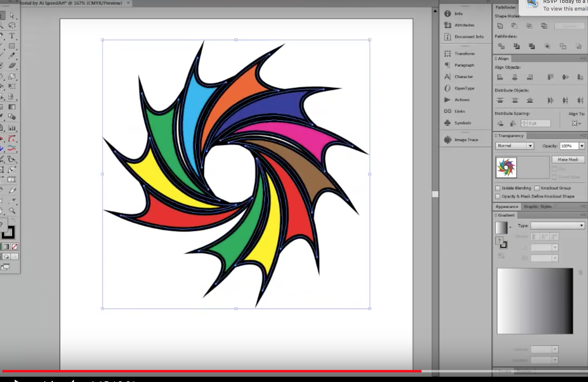Viewport: 588px width, 382px height.
Task: Pick the Eraser tool
Action: click(x=12, y=66)
